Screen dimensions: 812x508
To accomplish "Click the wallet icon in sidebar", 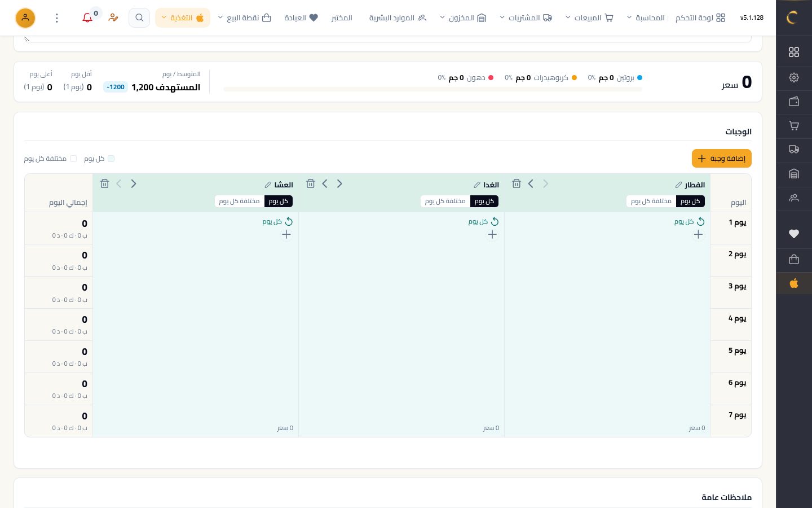I will click(x=794, y=102).
